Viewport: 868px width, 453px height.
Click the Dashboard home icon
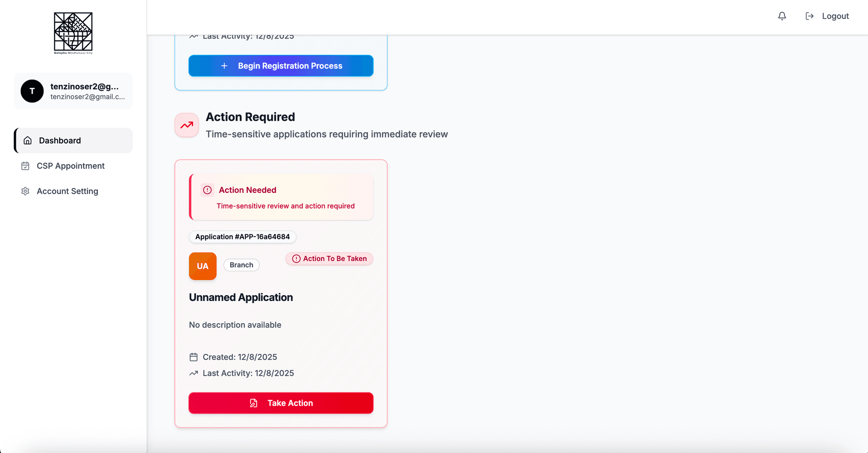click(x=28, y=141)
